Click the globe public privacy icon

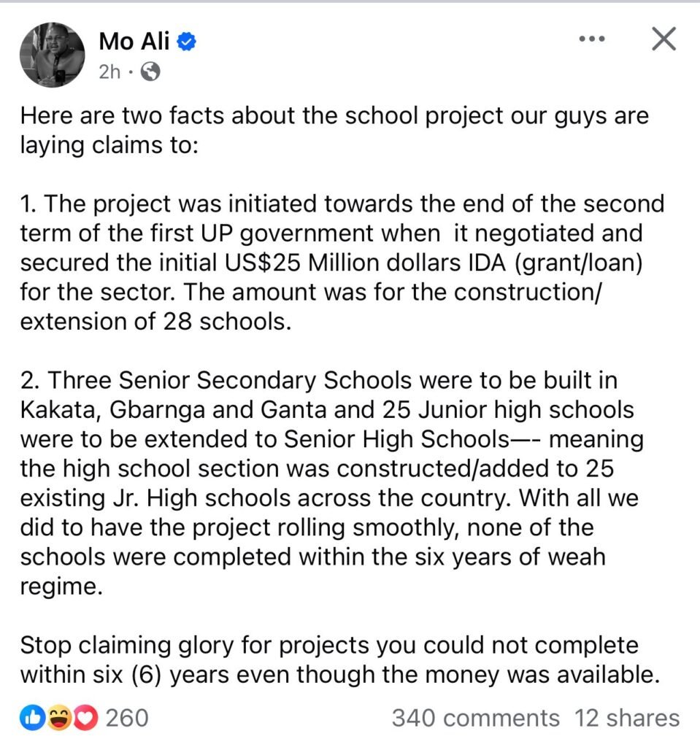150,71
